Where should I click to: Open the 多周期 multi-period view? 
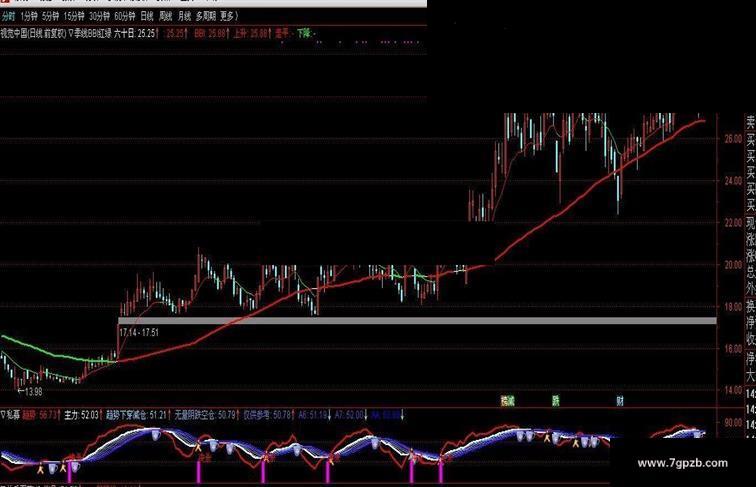(x=206, y=16)
